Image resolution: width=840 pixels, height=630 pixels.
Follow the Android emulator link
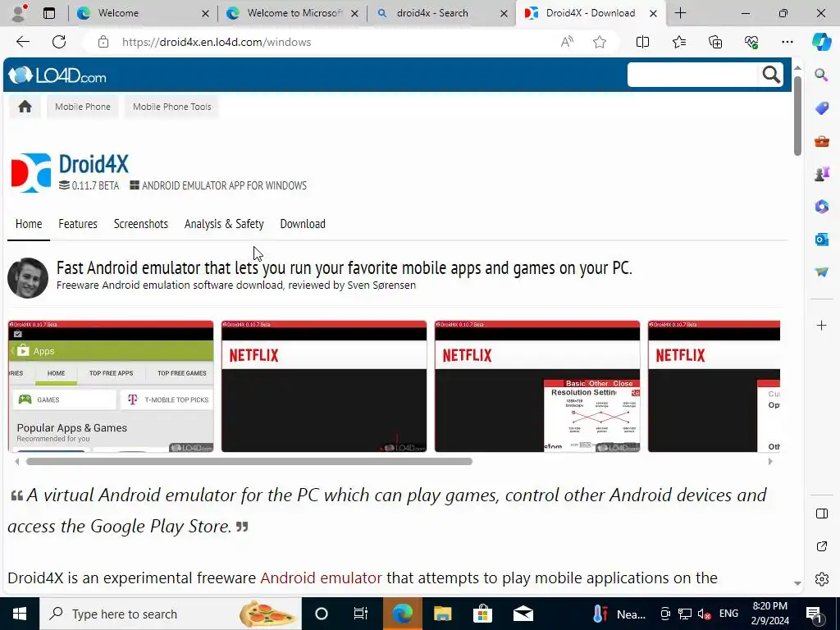[321, 578]
